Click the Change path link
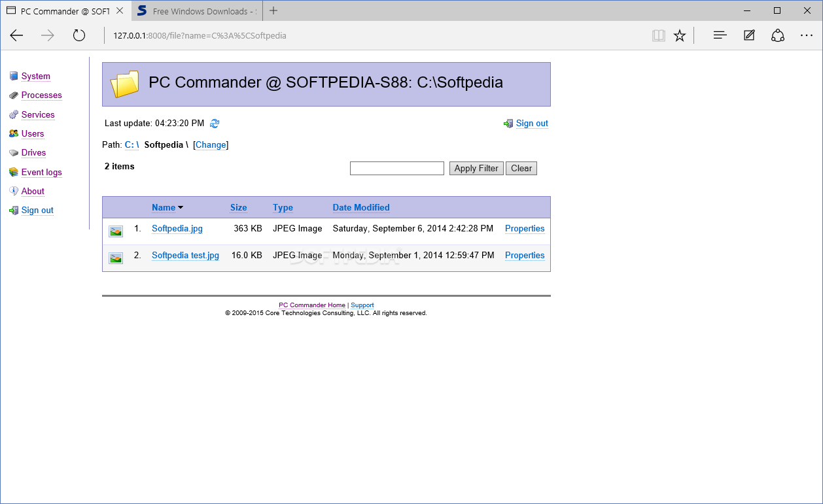 click(211, 145)
